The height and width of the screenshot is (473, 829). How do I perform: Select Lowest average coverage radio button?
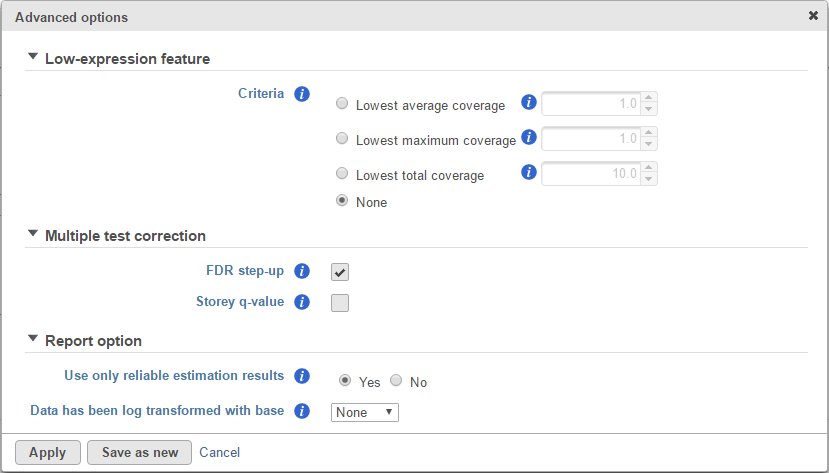342,103
